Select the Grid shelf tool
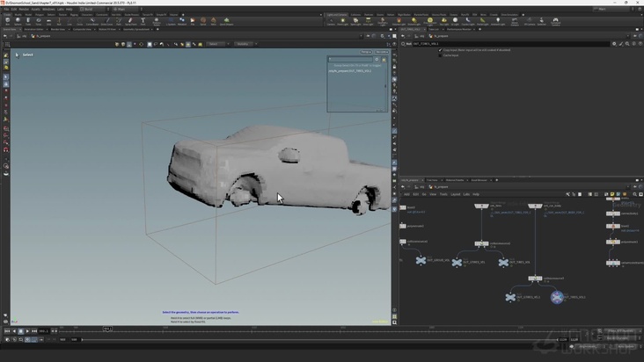 coord(48,21)
